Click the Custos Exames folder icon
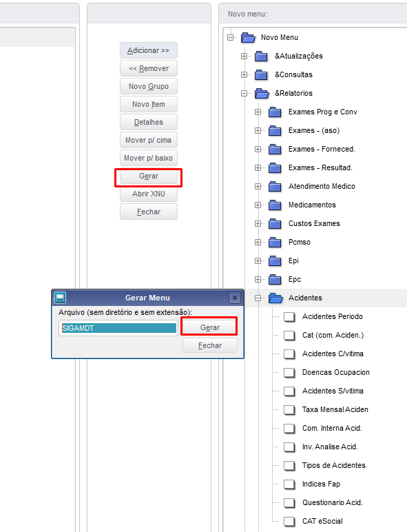 pos(275,223)
